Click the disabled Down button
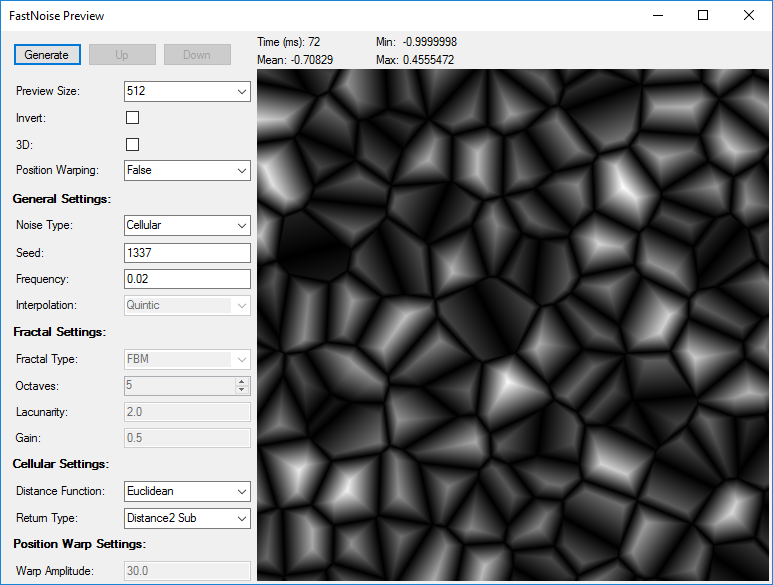 (x=197, y=55)
